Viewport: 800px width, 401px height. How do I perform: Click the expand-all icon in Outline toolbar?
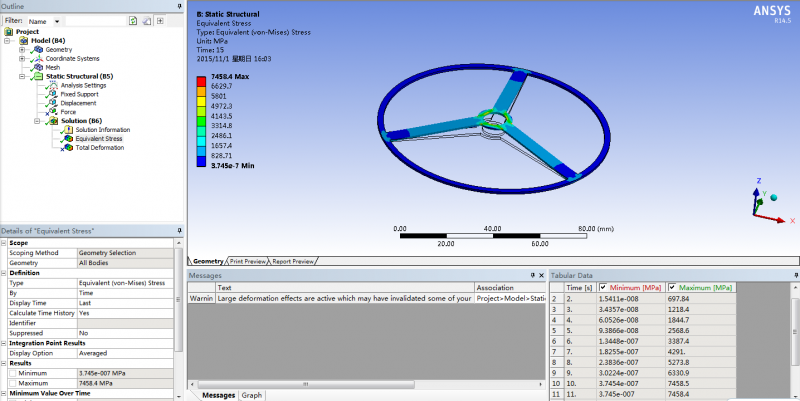(x=160, y=20)
